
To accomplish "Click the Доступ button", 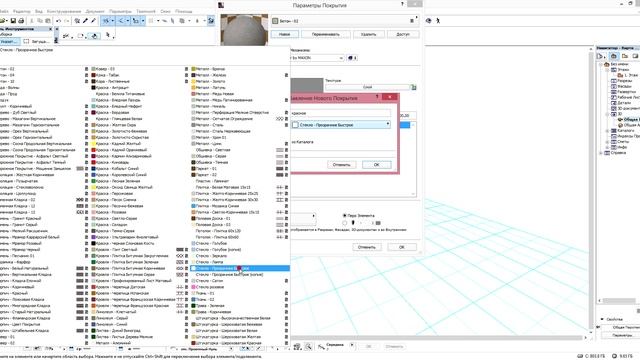I will click(x=403, y=34).
